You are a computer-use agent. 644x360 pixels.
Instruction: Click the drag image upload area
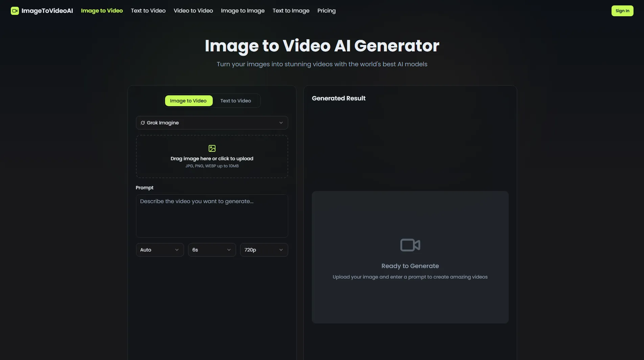[x=212, y=157]
